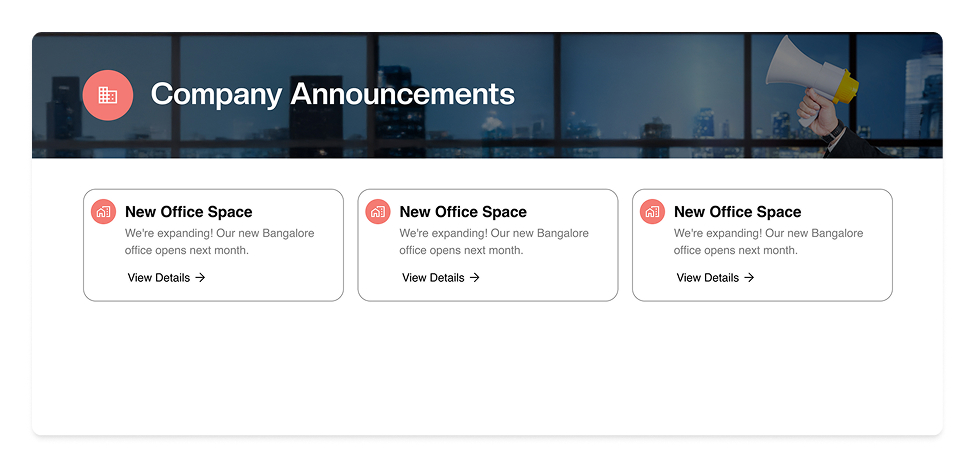This screenshot has width=975, height=468.
Task: Click the third card's Bangalore office description
Action: pyautogui.click(x=768, y=242)
